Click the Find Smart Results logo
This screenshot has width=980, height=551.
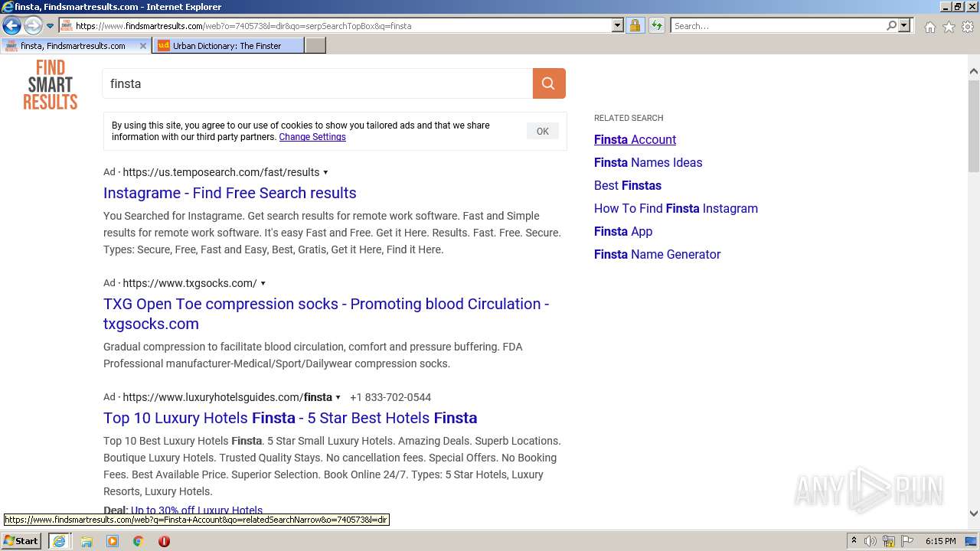pyautogui.click(x=50, y=84)
